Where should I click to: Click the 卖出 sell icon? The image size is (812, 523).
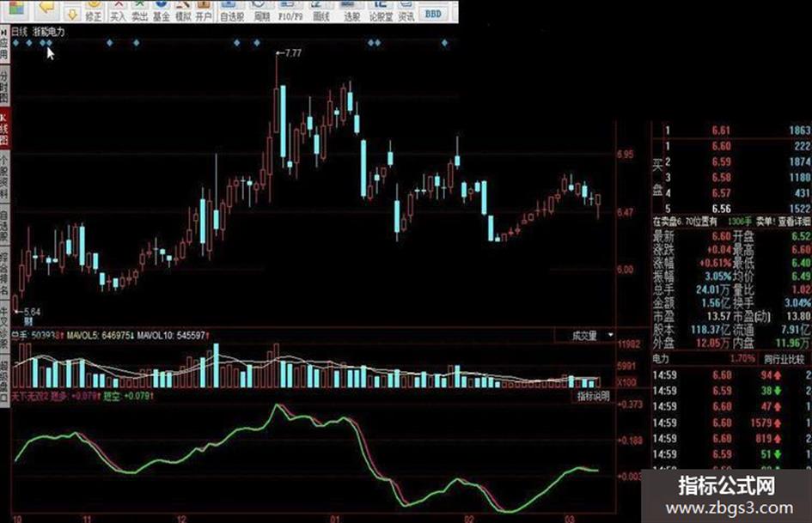(139, 11)
